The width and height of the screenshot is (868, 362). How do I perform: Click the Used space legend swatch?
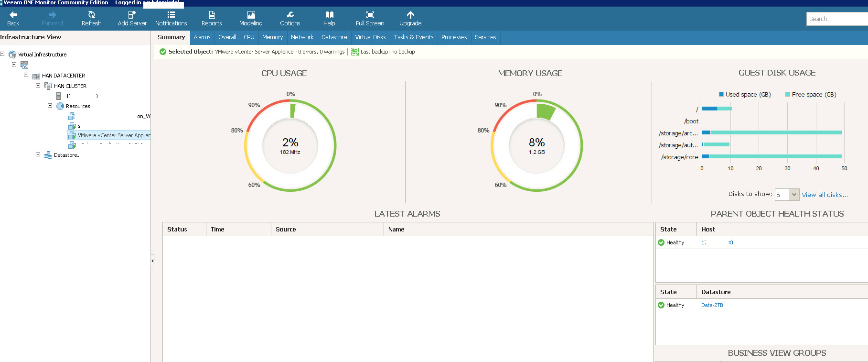(x=721, y=95)
